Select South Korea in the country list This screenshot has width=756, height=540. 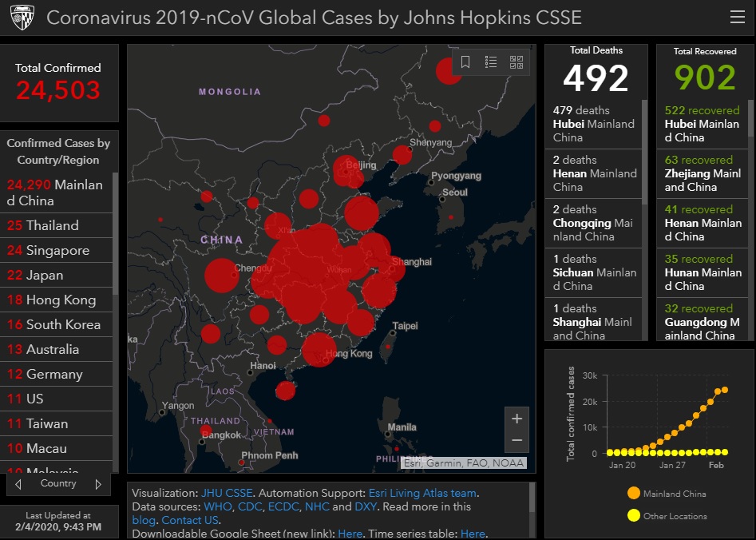click(x=56, y=324)
